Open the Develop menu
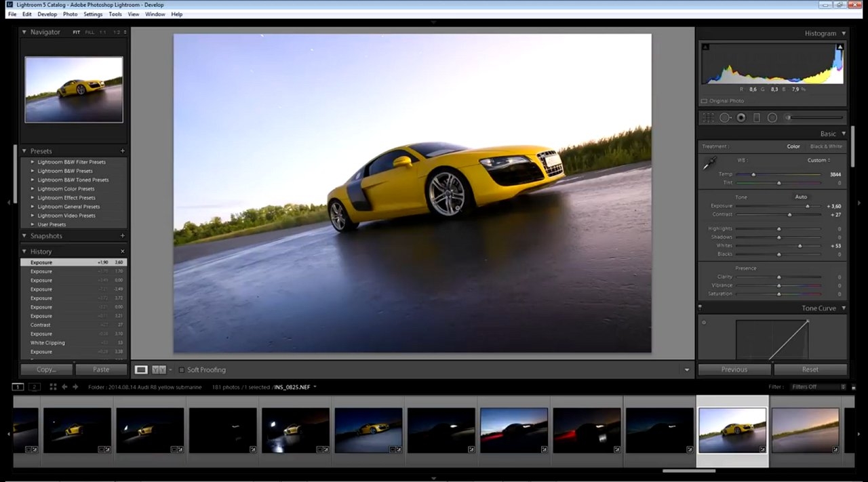Viewport: 868px width, 482px height. pyautogui.click(x=47, y=14)
